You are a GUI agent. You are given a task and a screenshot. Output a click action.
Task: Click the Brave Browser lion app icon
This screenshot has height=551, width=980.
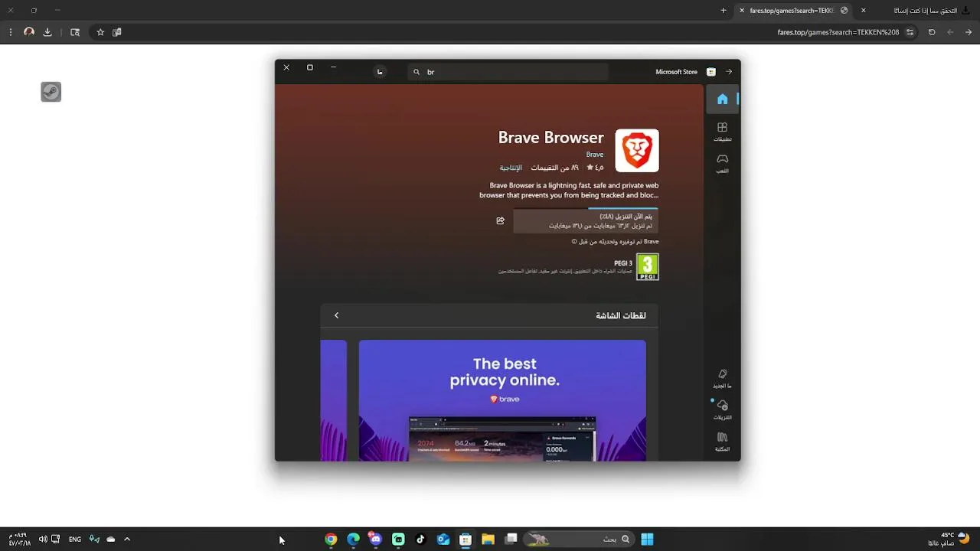(637, 150)
